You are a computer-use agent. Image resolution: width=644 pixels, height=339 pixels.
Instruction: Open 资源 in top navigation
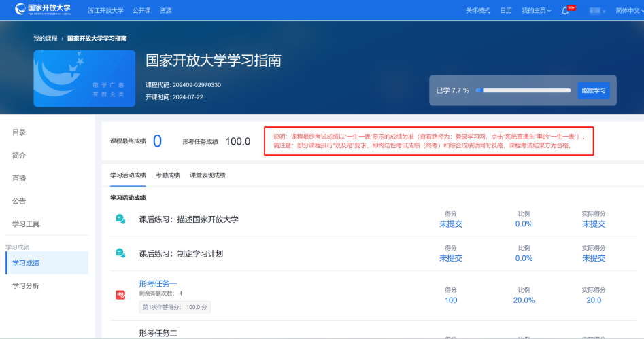pos(165,11)
